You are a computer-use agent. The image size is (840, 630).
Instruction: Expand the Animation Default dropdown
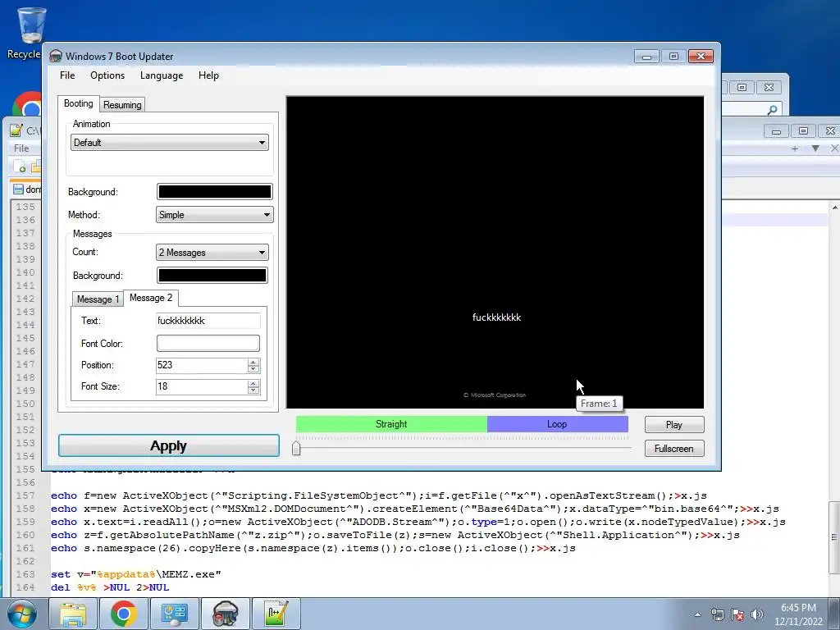coord(169,143)
